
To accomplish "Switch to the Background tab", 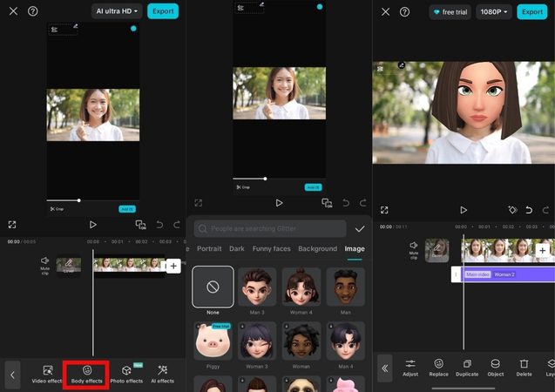I will pyautogui.click(x=317, y=249).
